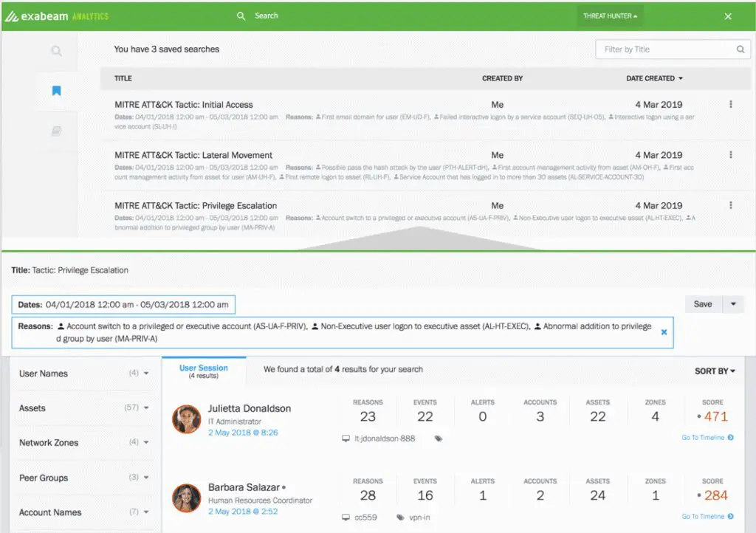The height and width of the screenshot is (533, 756).
Task: Open the search icon in left sidebar
Action: click(56, 51)
